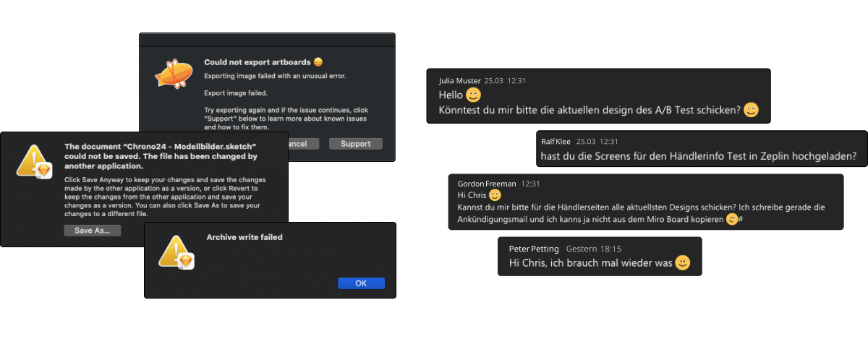Screen dimensions: 868x347
Task: Select Ralf Klee's message about Zeplin screens
Action: pos(698,155)
